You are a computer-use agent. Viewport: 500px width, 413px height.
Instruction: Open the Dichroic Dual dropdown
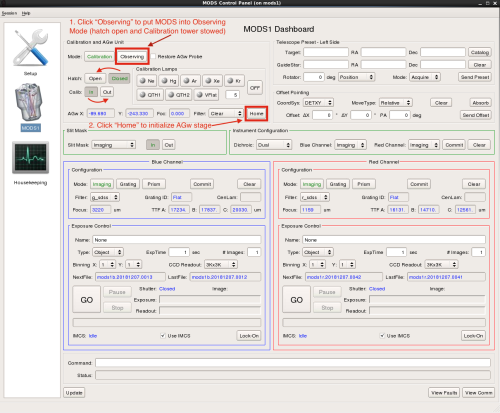tap(274, 145)
